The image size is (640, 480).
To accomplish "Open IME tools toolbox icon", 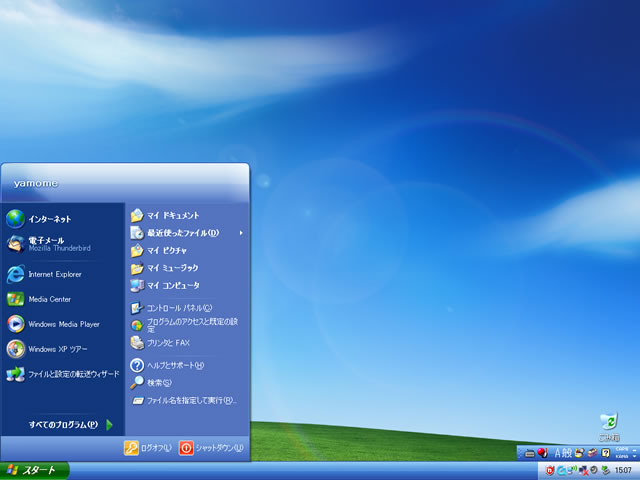I will (593, 453).
